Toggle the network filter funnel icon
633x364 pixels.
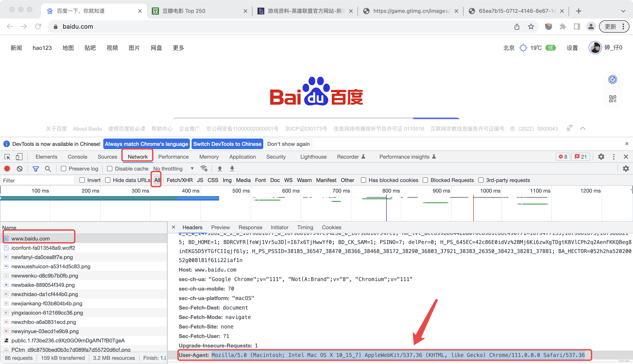click(36, 169)
